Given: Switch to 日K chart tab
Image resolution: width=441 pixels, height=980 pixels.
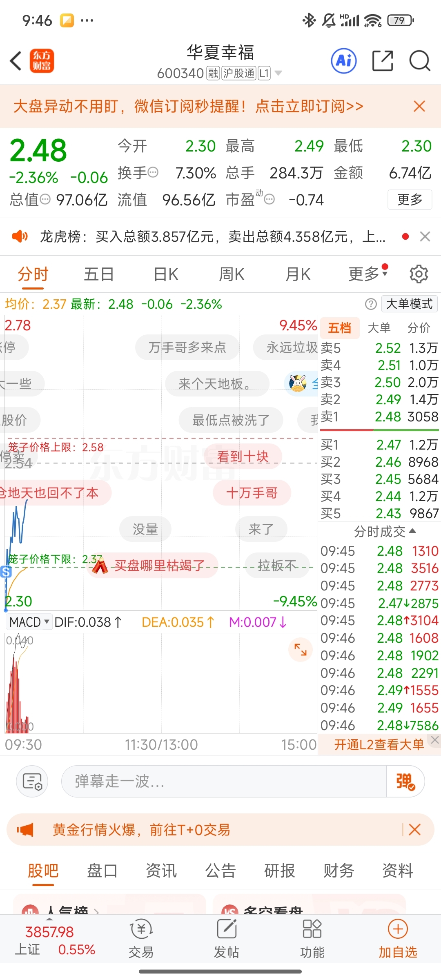Looking at the screenshot, I should 166,274.
